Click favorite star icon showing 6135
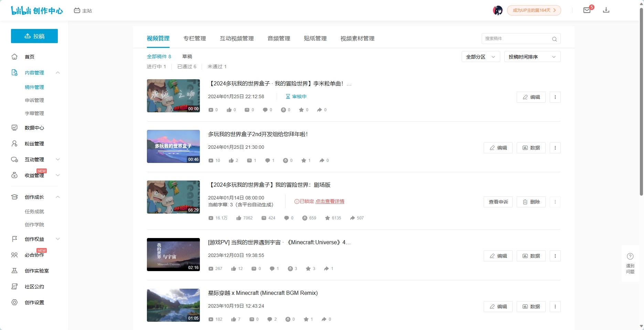Viewport: 644px width, 330px height. point(327,218)
